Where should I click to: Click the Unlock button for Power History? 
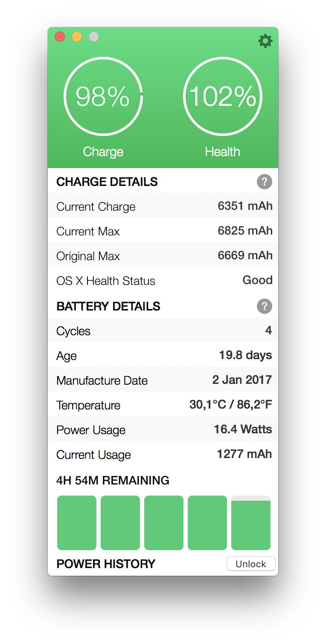click(x=251, y=564)
